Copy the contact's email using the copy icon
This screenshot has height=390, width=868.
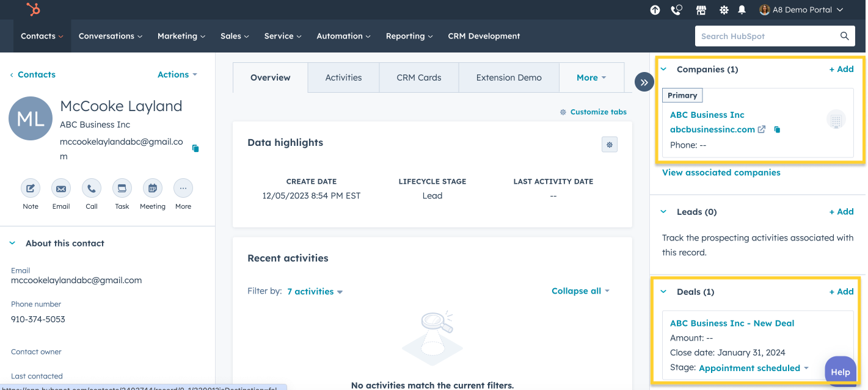(194, 148)
